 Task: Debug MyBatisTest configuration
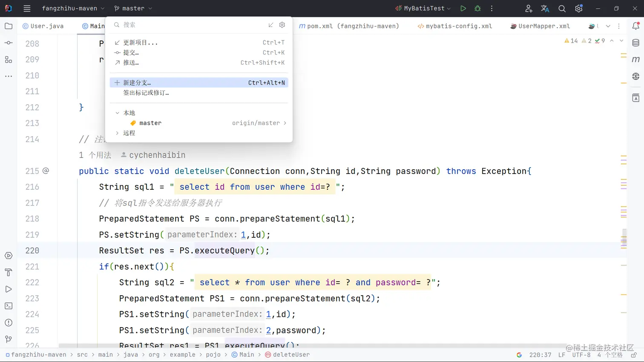477,9
